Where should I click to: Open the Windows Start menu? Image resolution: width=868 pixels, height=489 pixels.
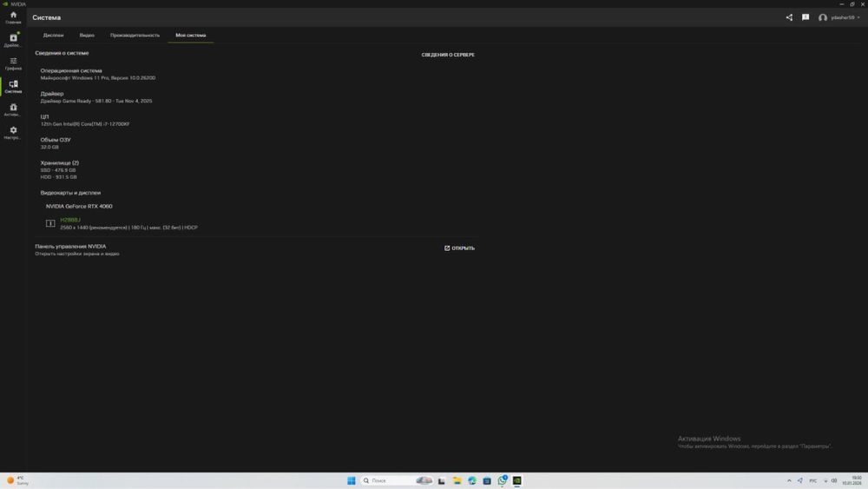pyautogui.click(x=351, y=480)
